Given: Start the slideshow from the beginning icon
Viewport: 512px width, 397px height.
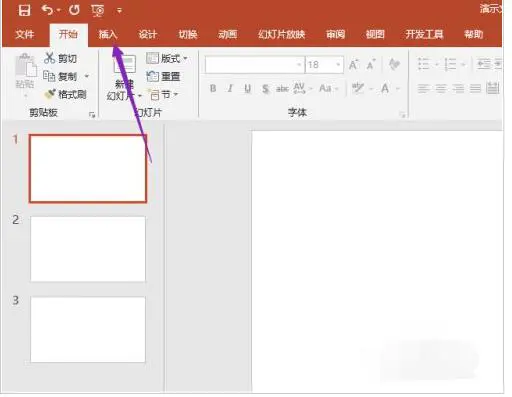Looking at the screenshot, I should click(98, 11).
